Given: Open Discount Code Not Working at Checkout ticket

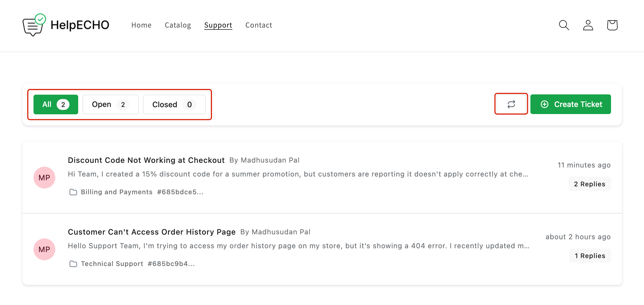Looking at the screenshot, I should click(146, 160).
